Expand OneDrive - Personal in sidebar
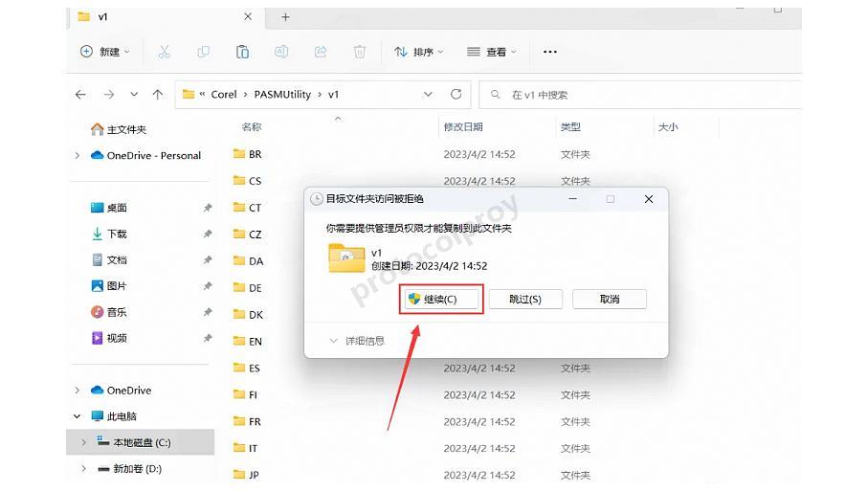868x492 pixels. coord(78,155)
